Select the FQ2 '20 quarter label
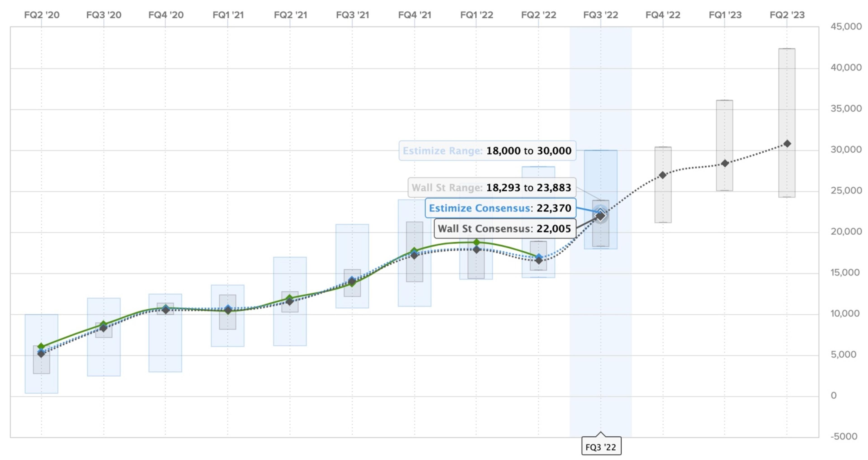 coord(42,15)
